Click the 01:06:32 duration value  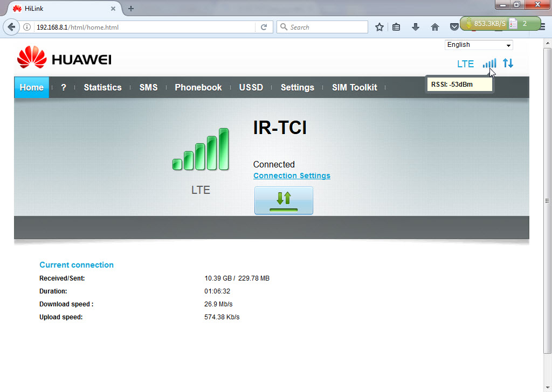217,291
